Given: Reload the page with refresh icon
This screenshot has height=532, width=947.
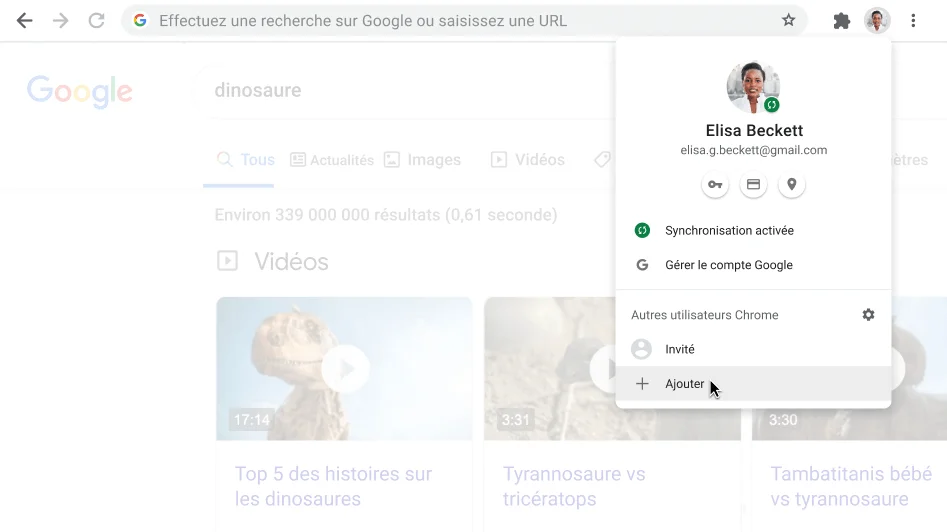Looking at the screenshot, I should [96, 20].
